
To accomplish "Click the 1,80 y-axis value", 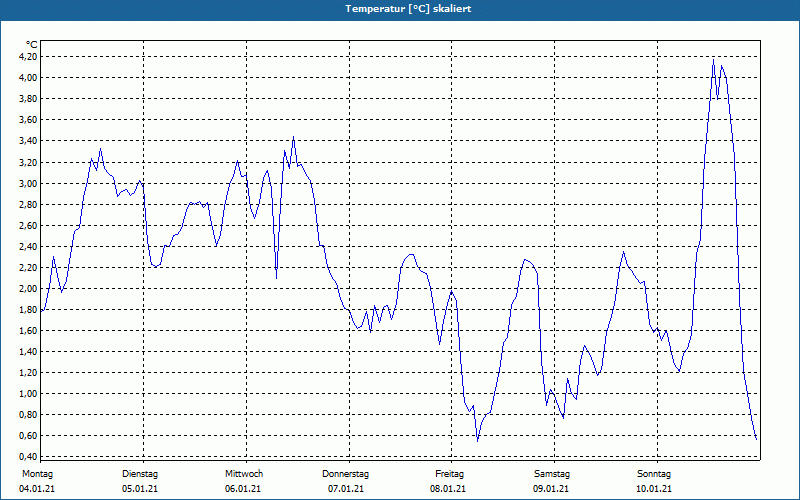I will pyautogui.click(x=28, y=309).
